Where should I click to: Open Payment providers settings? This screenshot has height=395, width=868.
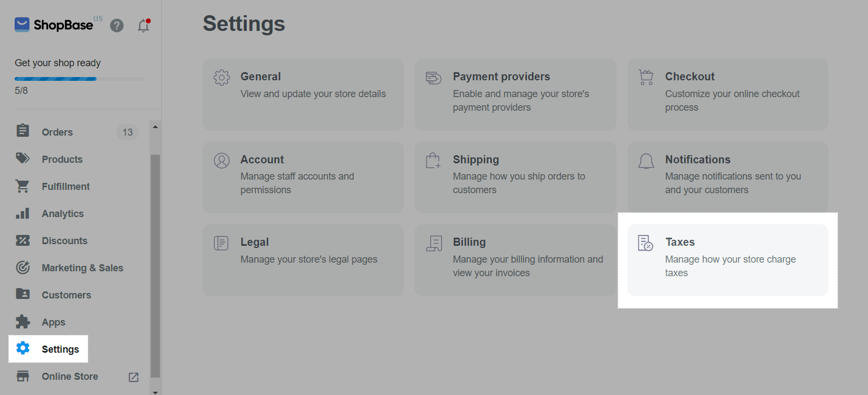515,94
